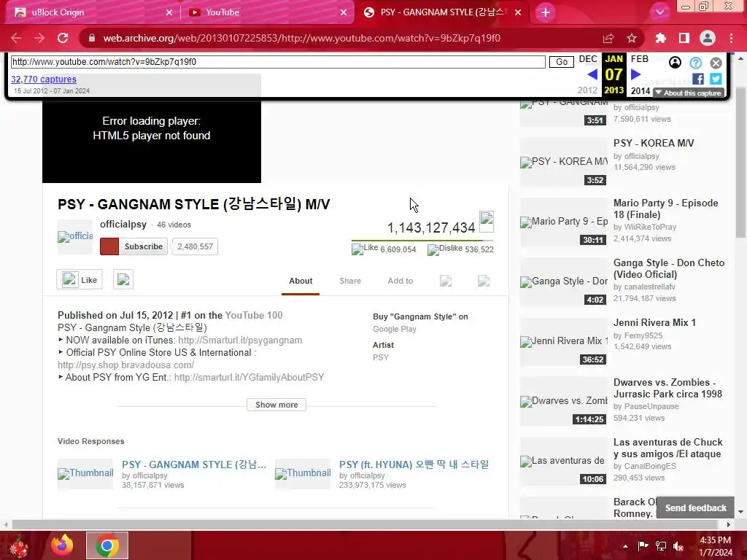Screen dimensions: 747x560
Task: Expand the tab search dropdown
Action: [x=659, y=12]
